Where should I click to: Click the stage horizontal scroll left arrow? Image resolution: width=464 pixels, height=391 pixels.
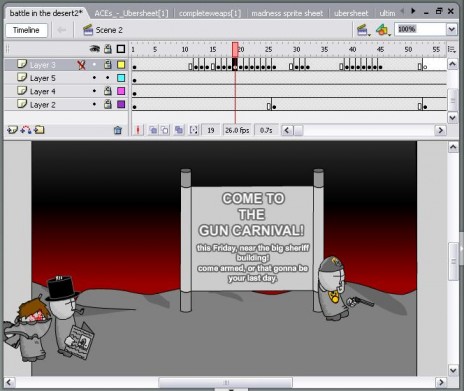point(9,382)
